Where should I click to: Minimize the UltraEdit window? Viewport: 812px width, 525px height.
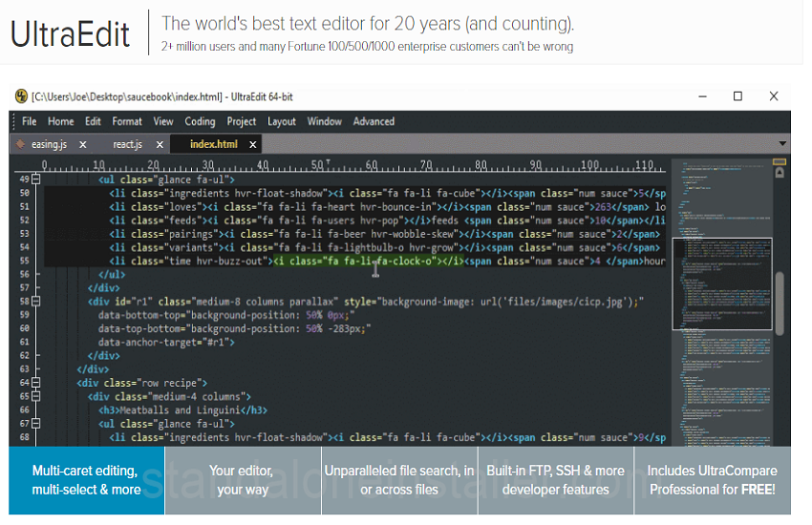point(703,96)
